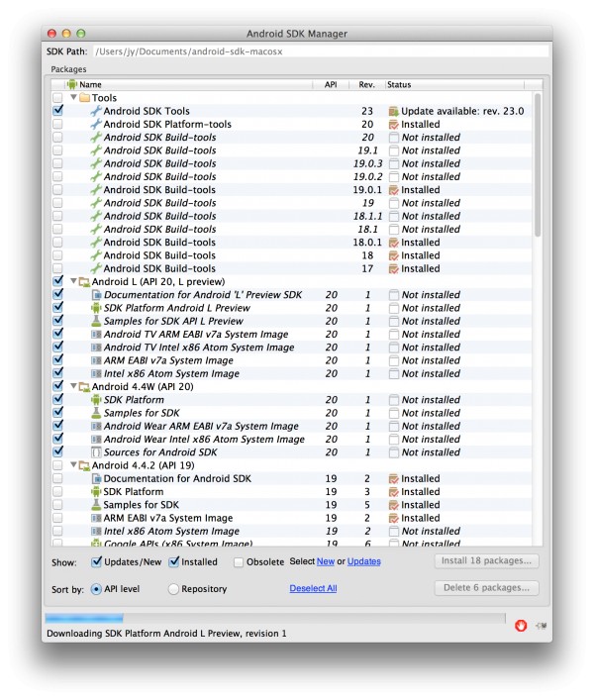Click the Select New link
The width and height of the screenshot is (594, 700).
(x=326, y=561)
